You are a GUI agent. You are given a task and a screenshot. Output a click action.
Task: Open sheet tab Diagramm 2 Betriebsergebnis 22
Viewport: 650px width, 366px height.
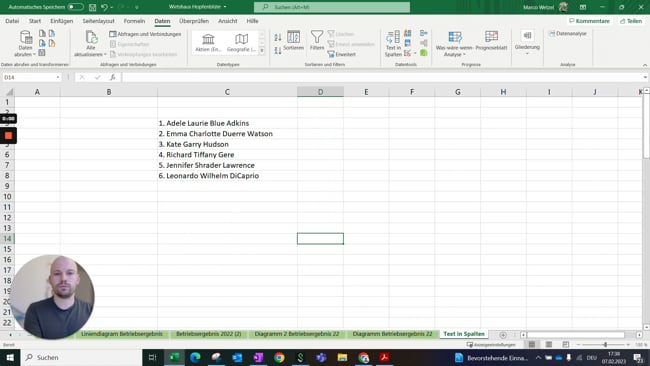297,334
